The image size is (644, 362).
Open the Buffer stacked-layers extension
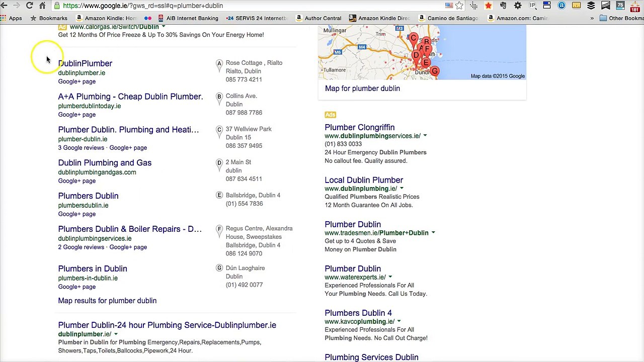(591, 6)
